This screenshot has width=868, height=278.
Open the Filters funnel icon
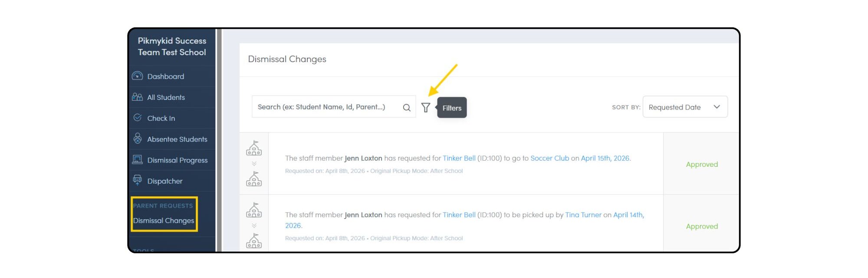(426, 107)
